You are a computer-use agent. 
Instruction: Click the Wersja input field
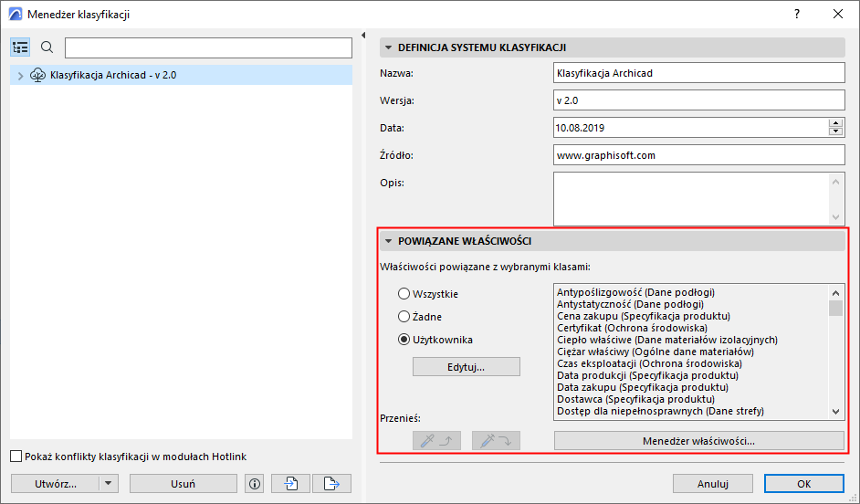(698, 100)
